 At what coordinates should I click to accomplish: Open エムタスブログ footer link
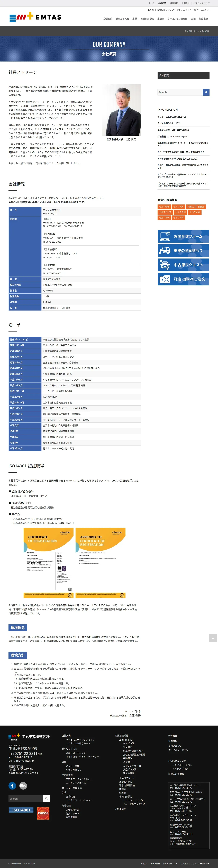180,769
